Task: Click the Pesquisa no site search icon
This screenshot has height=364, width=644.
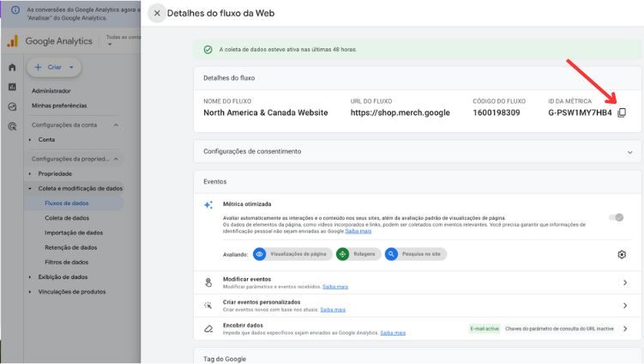Action: pos(391,254)
